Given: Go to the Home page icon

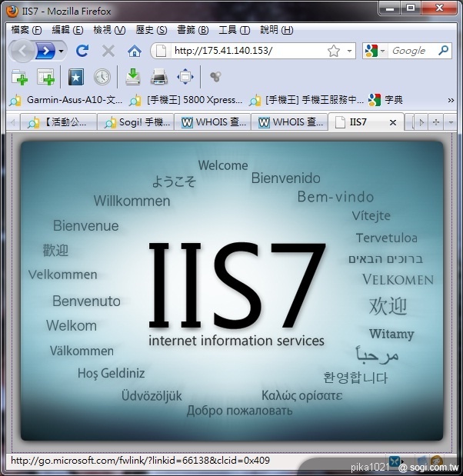Looking at the screenshot, I should point(135,51).
